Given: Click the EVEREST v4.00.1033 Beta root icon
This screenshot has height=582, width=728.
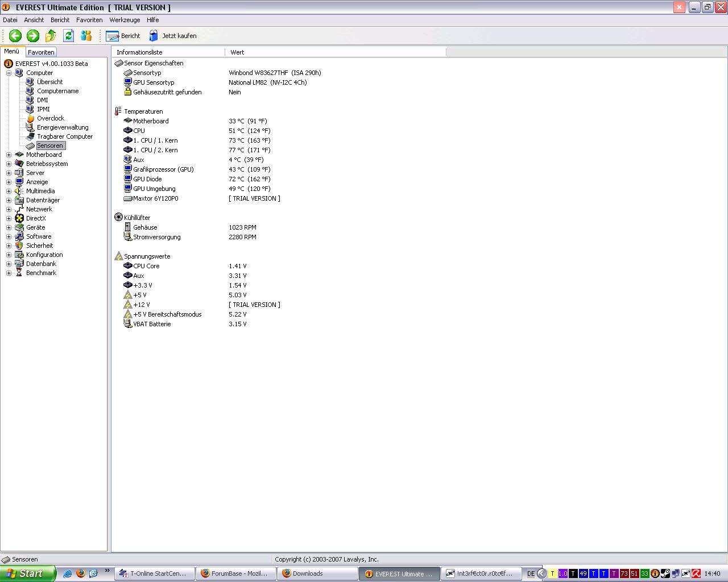Looking at the screenshot, I should (x=9, y=64).
